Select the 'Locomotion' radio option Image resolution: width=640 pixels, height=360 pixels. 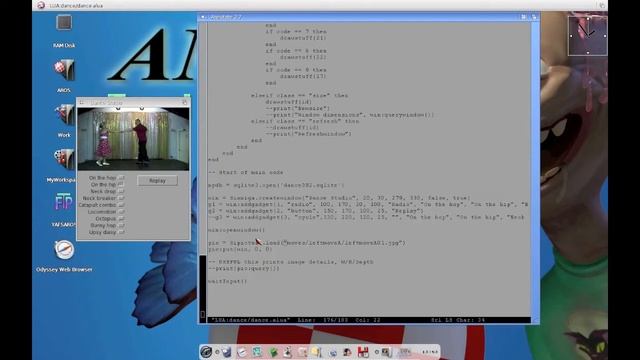(121, 212)
